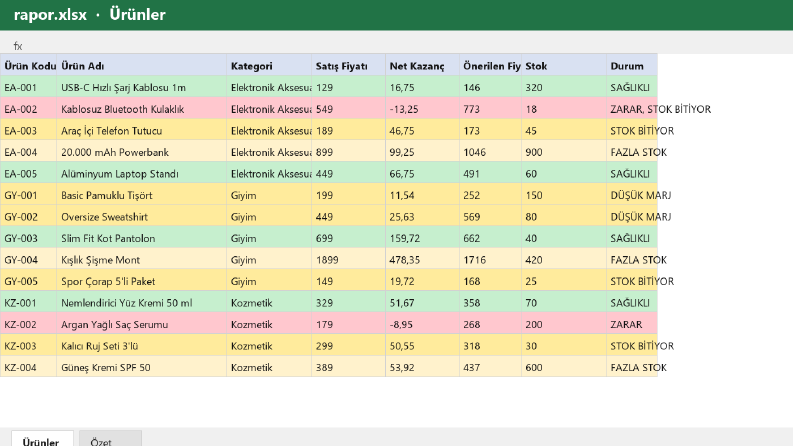Select the Net Kazanç header cell
The image size is (793, 446).
[x=422, y=65]
